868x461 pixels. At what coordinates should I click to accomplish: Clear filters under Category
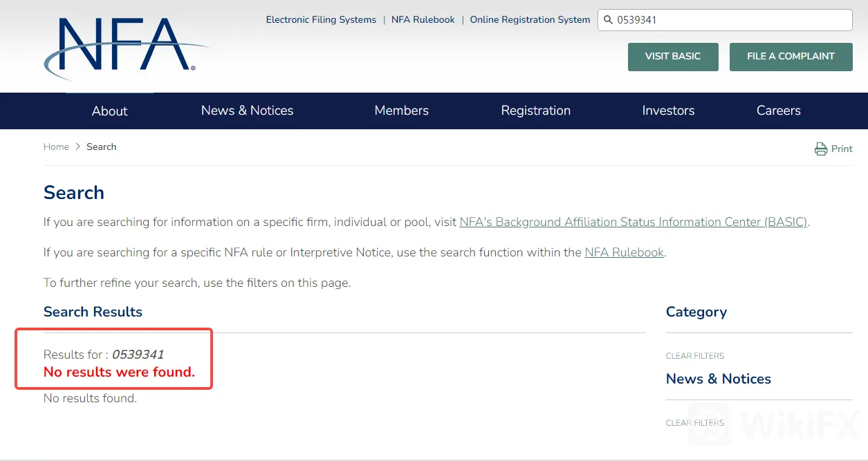(695, 356)
